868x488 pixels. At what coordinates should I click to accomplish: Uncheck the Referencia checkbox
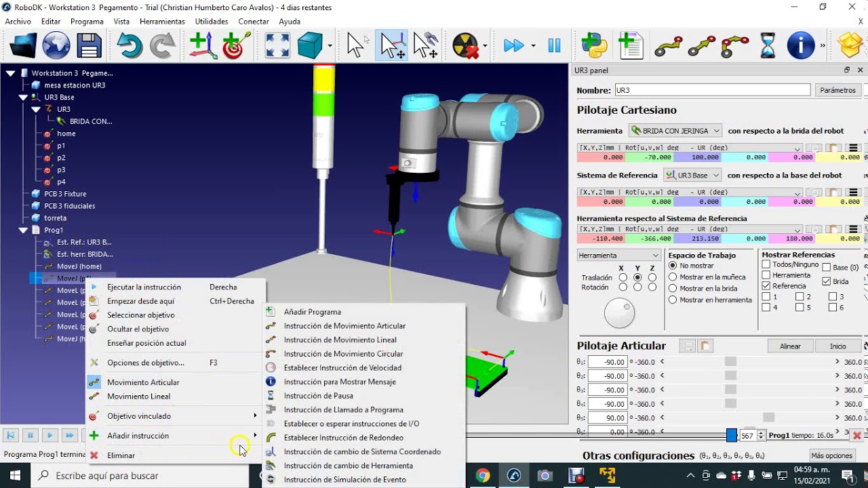coord(766,286)
